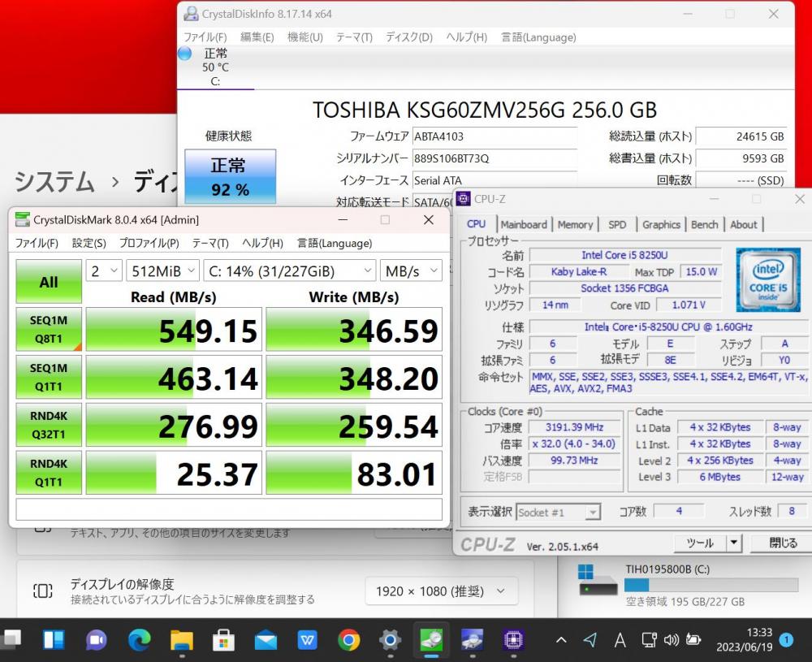Click the C: drive icon in Explorer

tap(598, 580)
